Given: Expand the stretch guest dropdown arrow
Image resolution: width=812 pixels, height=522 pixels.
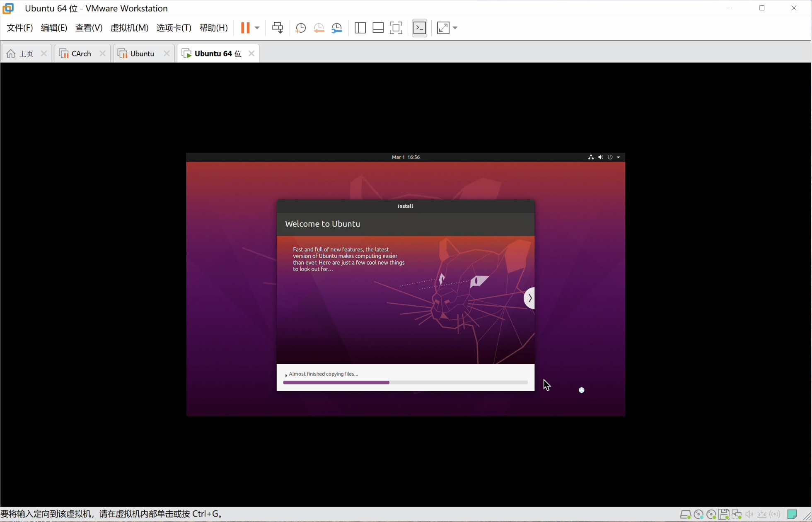Looking at the screenshot, I should (x=455, y=28).
